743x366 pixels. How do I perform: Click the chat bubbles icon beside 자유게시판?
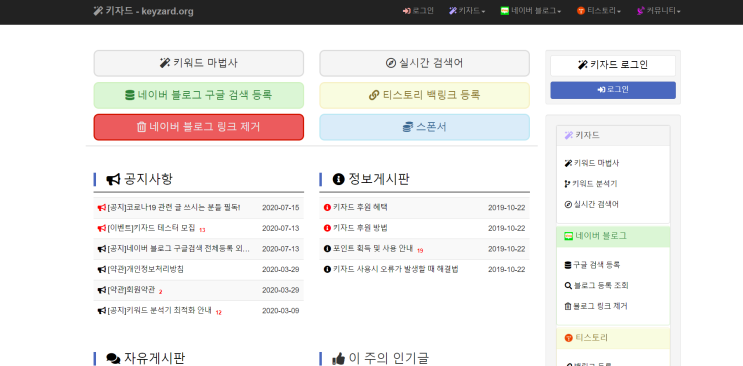coord(113,359)
